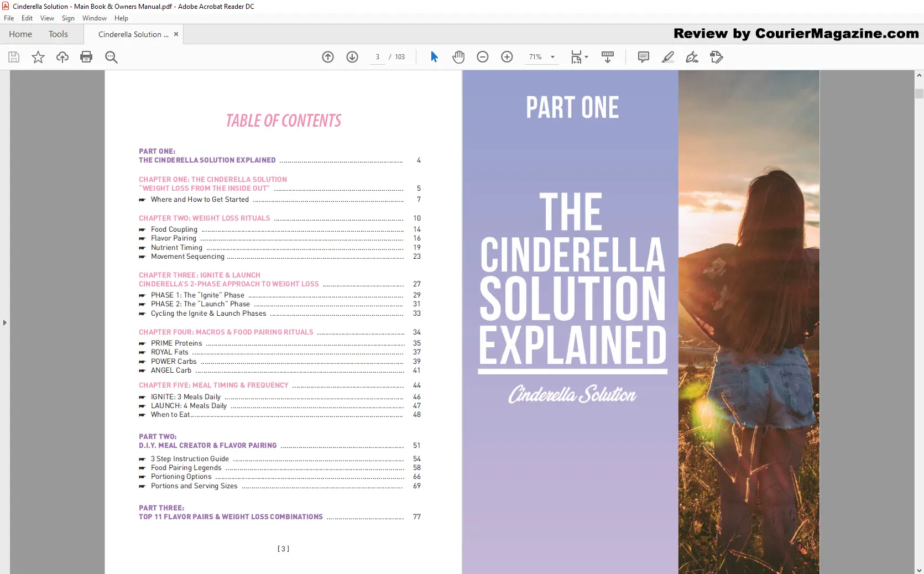Click the vertical scrollbar up arrow
The height and width of the screenshot is (574, 924).
coord(919,75)
